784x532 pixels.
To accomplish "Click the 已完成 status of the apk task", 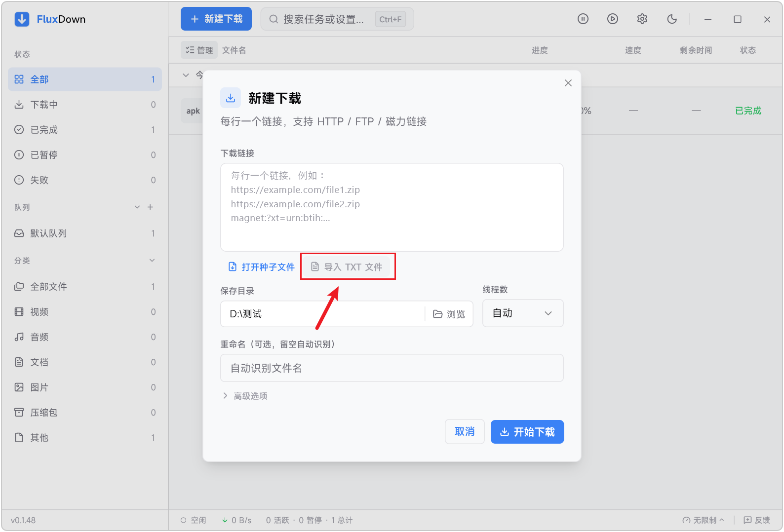I will click(748, 111).
